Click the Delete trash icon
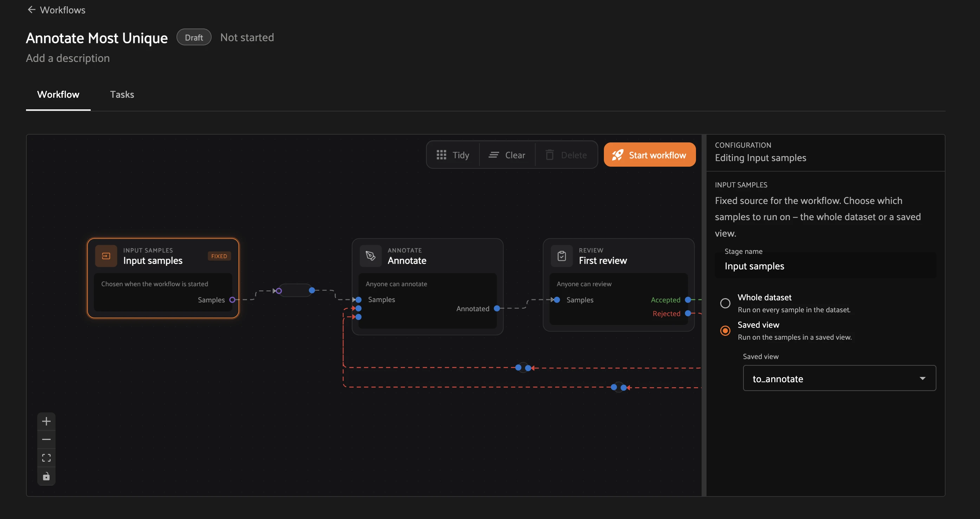Viewport: 980px width, 519px height. (x=549, y=155)
